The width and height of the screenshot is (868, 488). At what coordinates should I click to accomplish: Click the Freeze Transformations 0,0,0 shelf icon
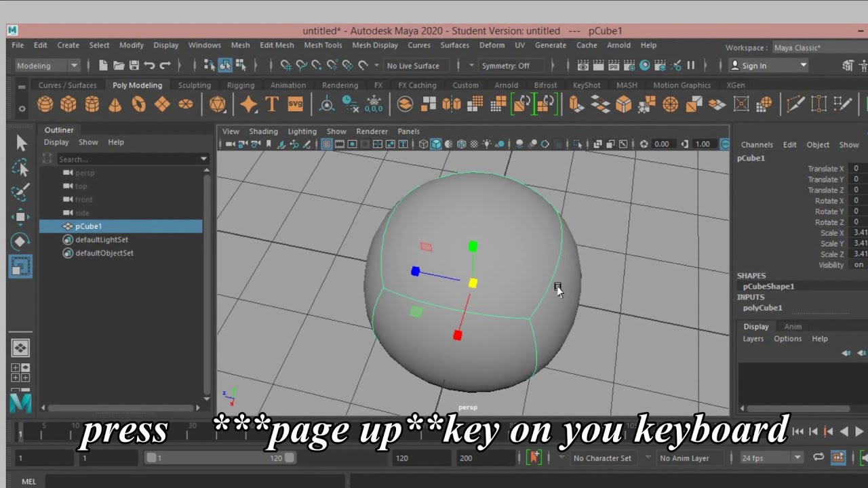(x=374, y=104)
